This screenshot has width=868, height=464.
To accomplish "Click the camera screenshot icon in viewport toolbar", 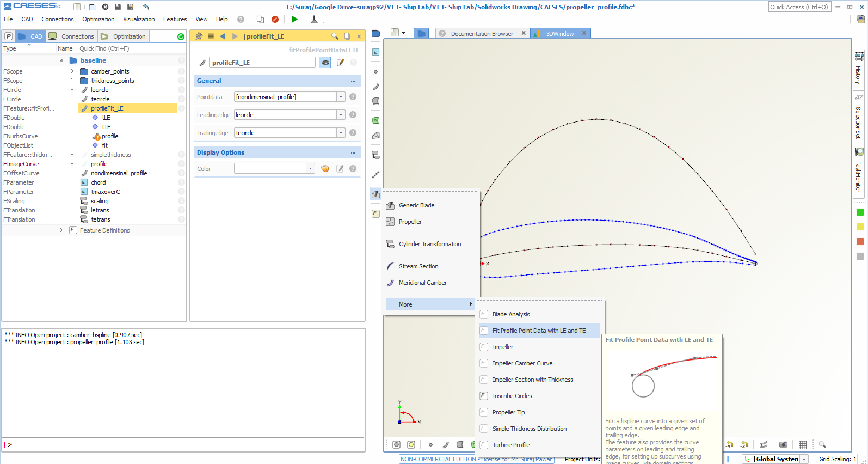I will pyautogui.click(x=783, y=444).
